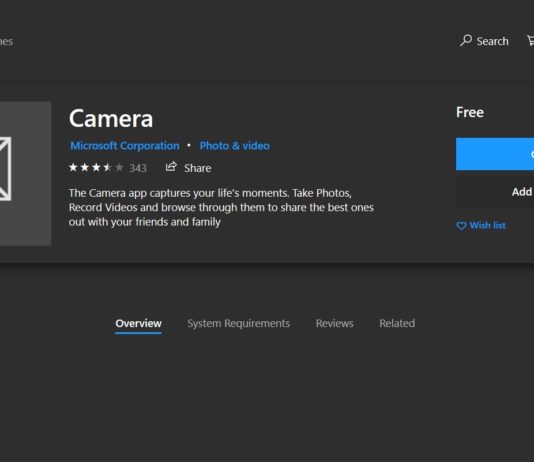This screenshot has width=534, height=462.
Task: Open the shopping cart icon
Action: [531, 41]
